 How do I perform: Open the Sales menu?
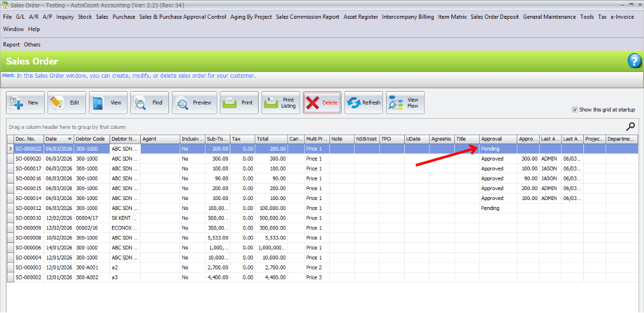pos(102,17)
